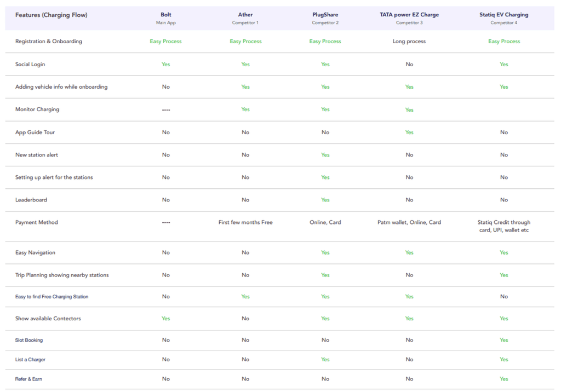
Task: Click 'Easy to find Free Charging Station' label
Action: coord(51,297)
